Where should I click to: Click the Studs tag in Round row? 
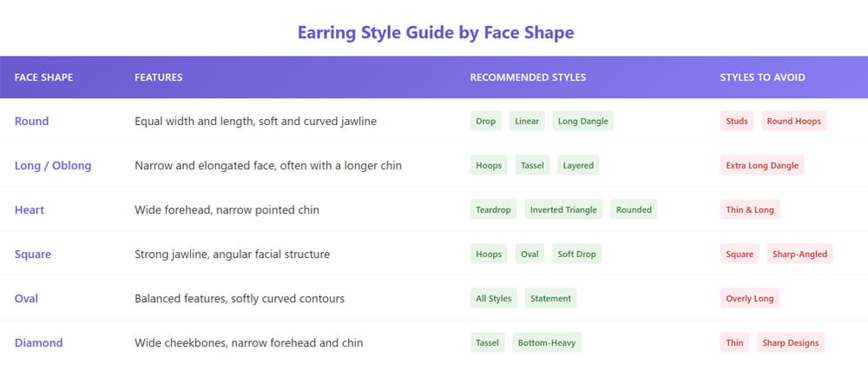(x=736, y=121)
